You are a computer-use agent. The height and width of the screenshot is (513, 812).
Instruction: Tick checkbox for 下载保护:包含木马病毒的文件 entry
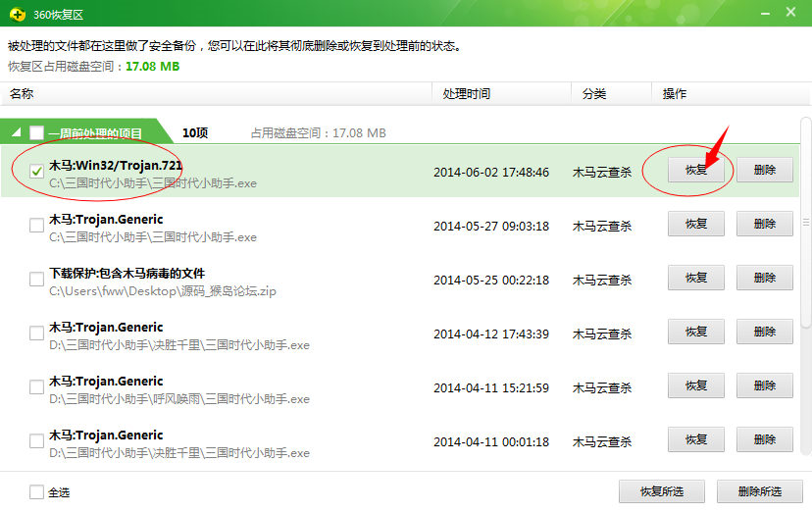tap(36, 279)
